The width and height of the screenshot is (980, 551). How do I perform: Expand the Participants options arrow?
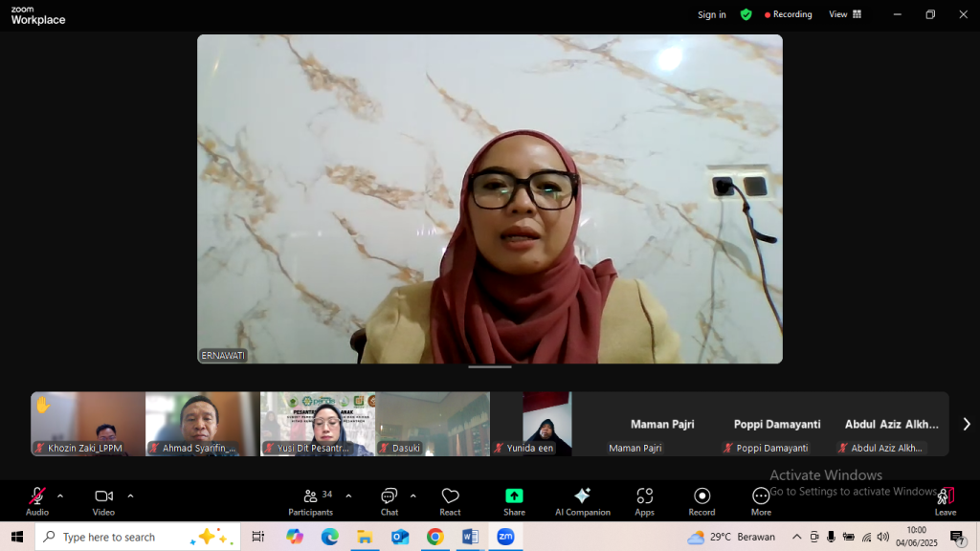(x=348, y=496)
